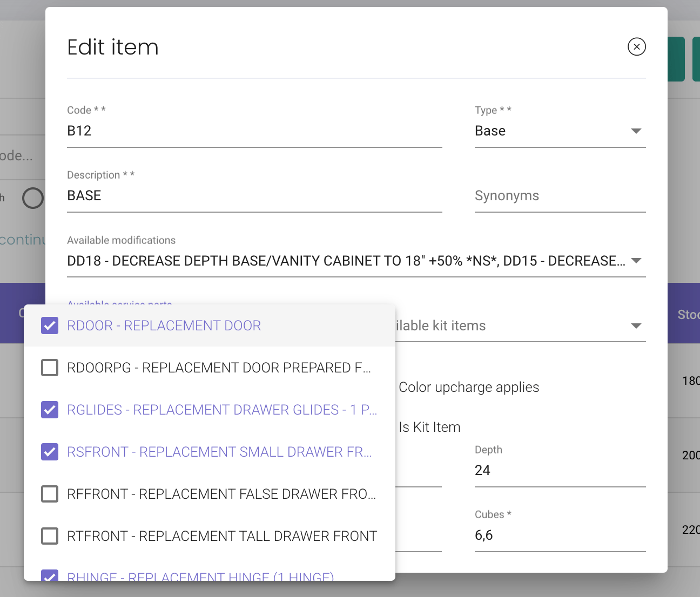Check the RDOORPG replacement door prepared option
700x597 pixels.
point(50,368)
